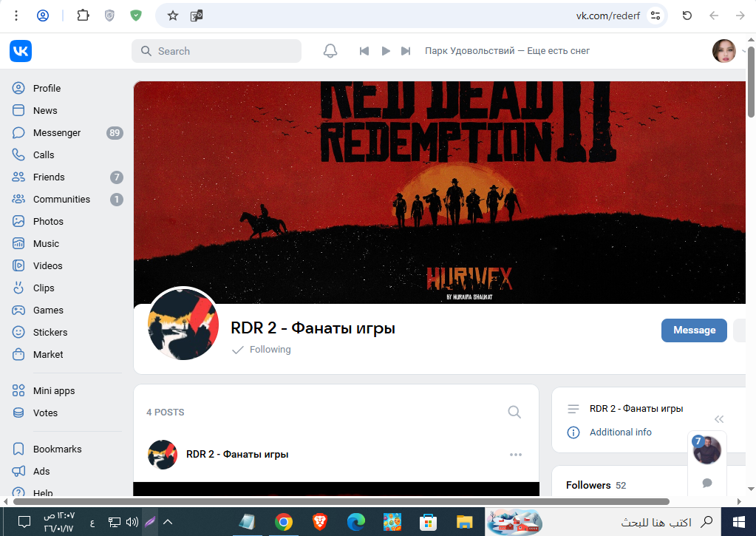Image resolution: width=756 pixels, height=536 pixels.
Task: Open the floating chat bubble icon
Action: pyautogui.click(x=707, y=483)
